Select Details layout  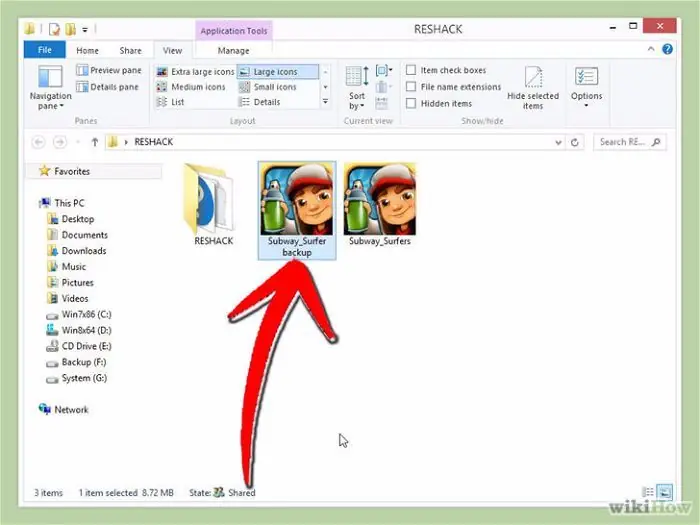(260, 102)
